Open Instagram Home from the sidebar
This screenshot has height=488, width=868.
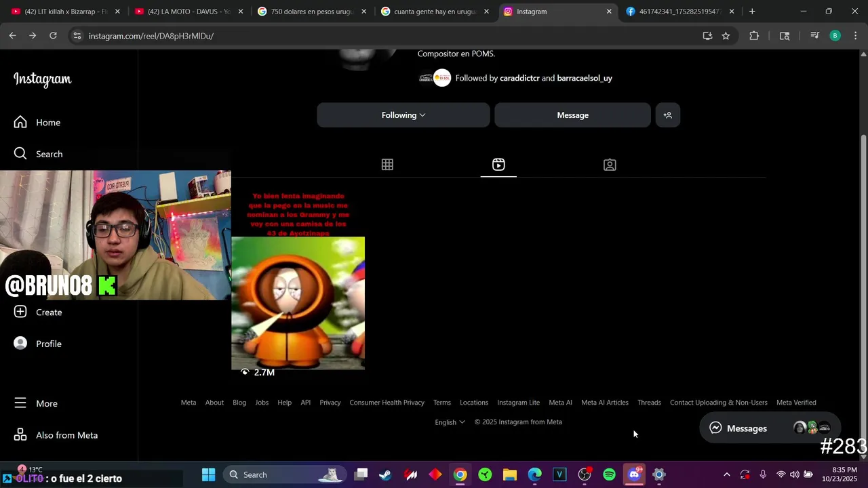[x=38, y=122]
